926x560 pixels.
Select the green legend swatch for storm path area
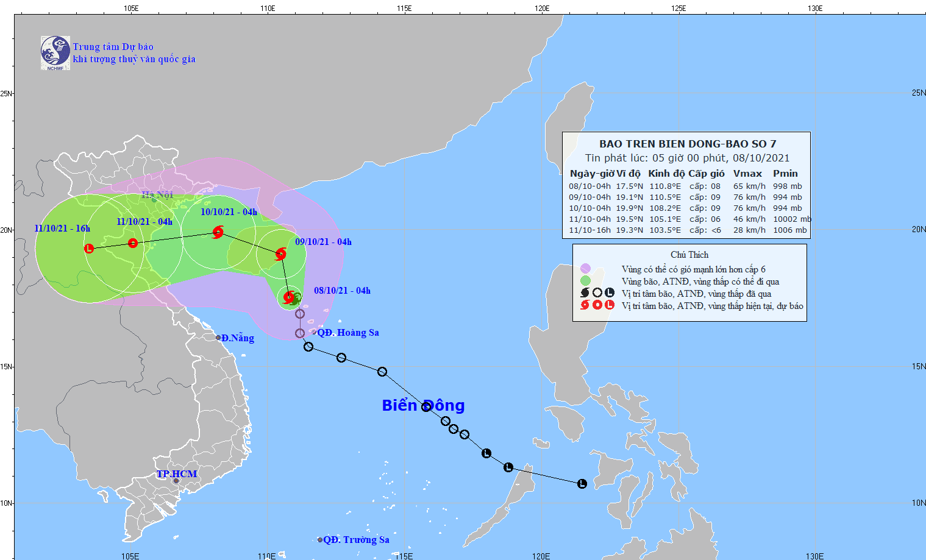[585, 281]
